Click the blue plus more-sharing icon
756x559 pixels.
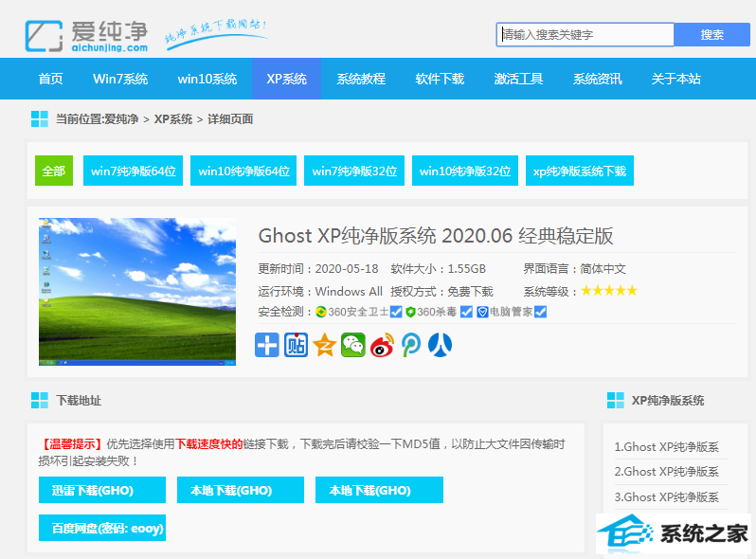click(267, 345)
